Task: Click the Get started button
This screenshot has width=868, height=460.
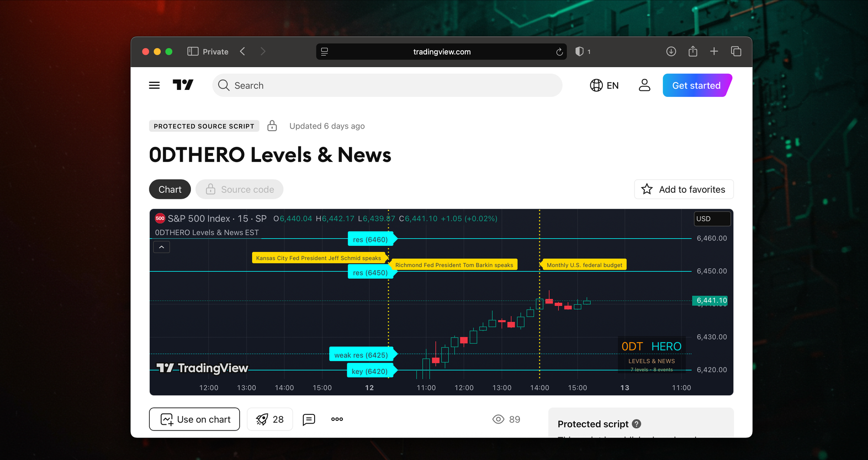Action: coord(697,85)
